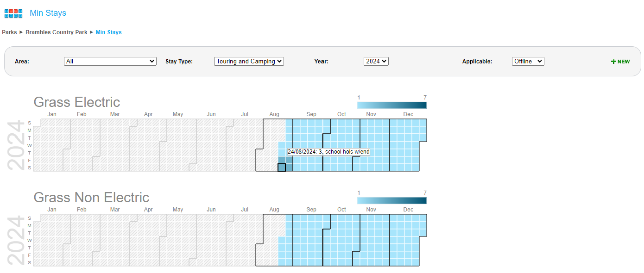Open the Area dropdown set to All

tap(110, 61)
